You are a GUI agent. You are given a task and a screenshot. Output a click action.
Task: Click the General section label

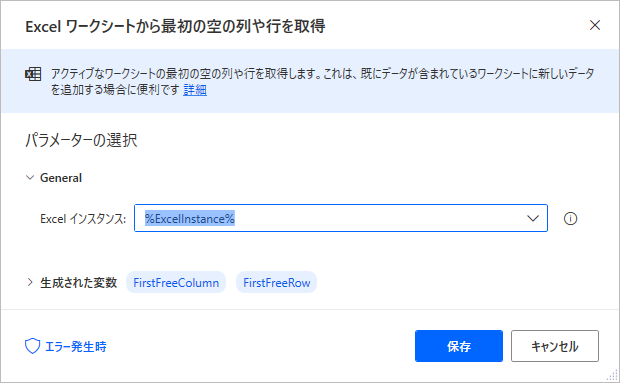click(x=61, y=178)
